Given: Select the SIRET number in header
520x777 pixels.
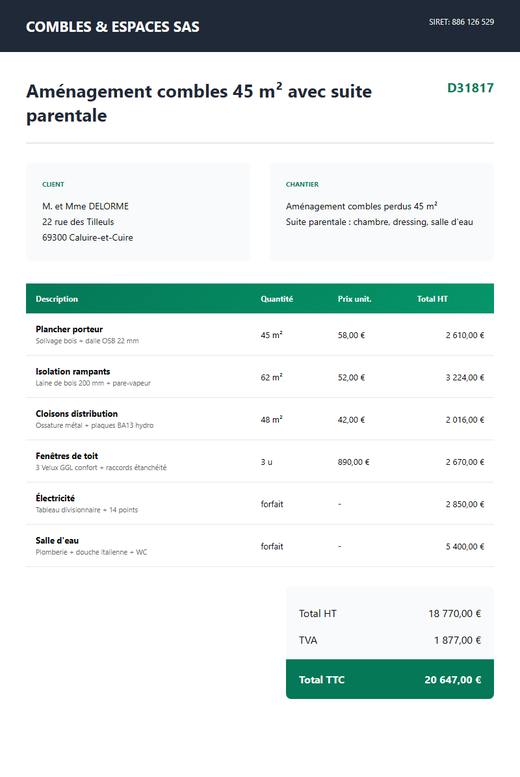Looking at the screenshot, I should 461,22.
